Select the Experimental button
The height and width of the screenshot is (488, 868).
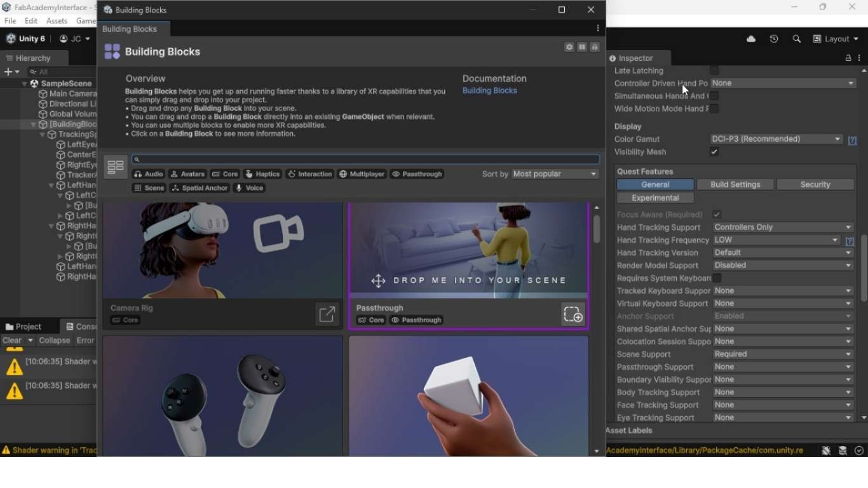pyautogui.click(x=655, y=198)
